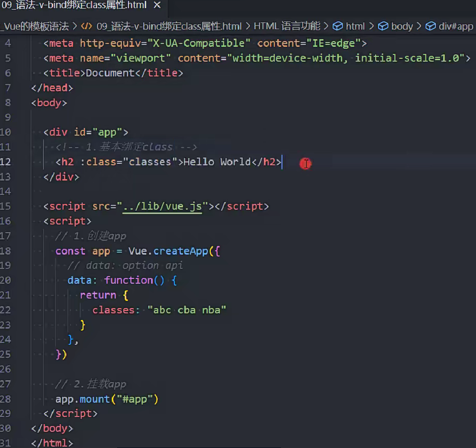Close the 09_语法-v-bind绑定class属性.html tab
This screenshot has height=448, width=476.
tap(157, 5)
